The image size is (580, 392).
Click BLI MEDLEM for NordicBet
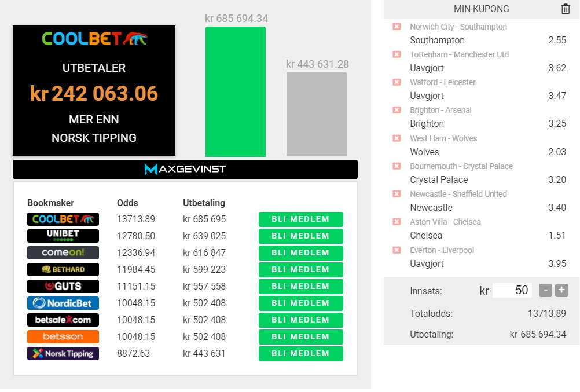click(x=301, y=303)
